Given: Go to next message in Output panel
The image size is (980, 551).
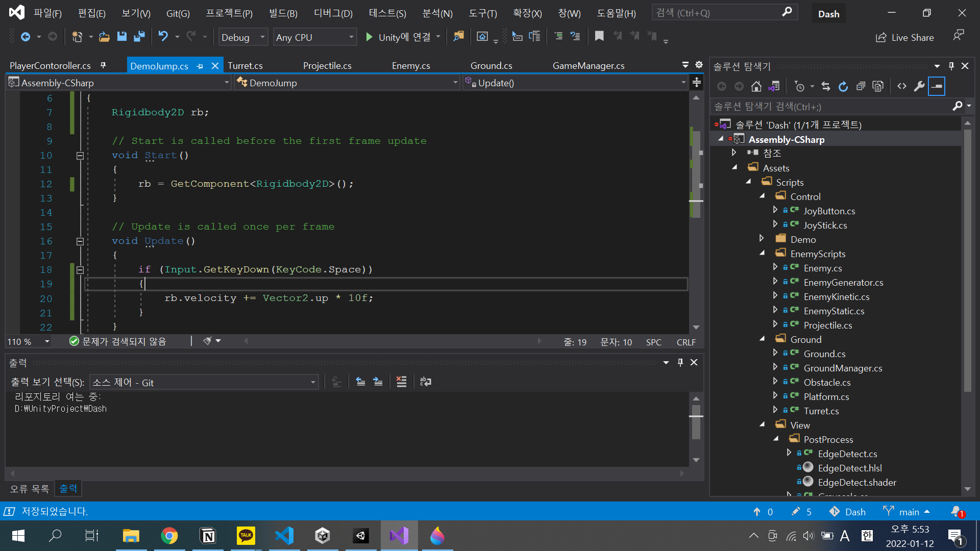Looking at the screenshot, I should coord(378,382).
